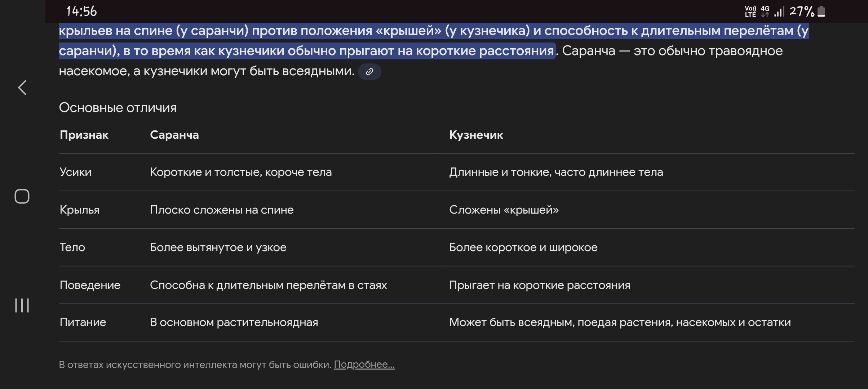The image size is (868, 389).
Task: Tap the Основные отличия heading
Action: pyautogui.click(x=118, y=108)
